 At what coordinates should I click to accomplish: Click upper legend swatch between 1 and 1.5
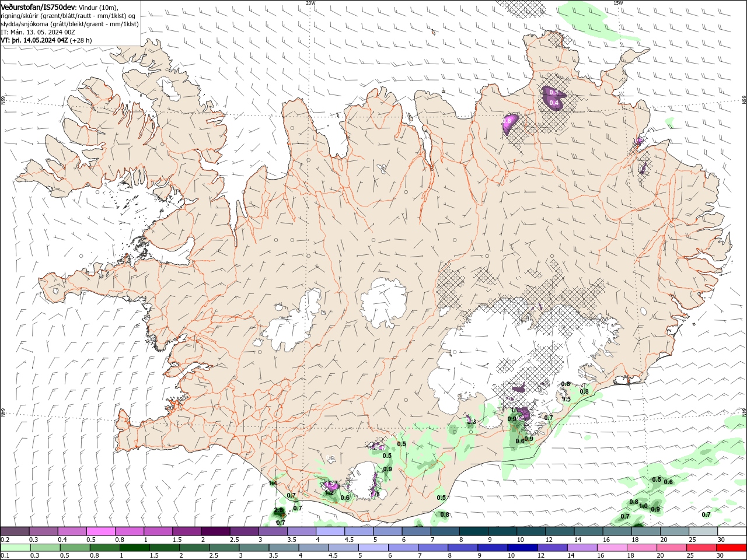click(x=158, y=531)
